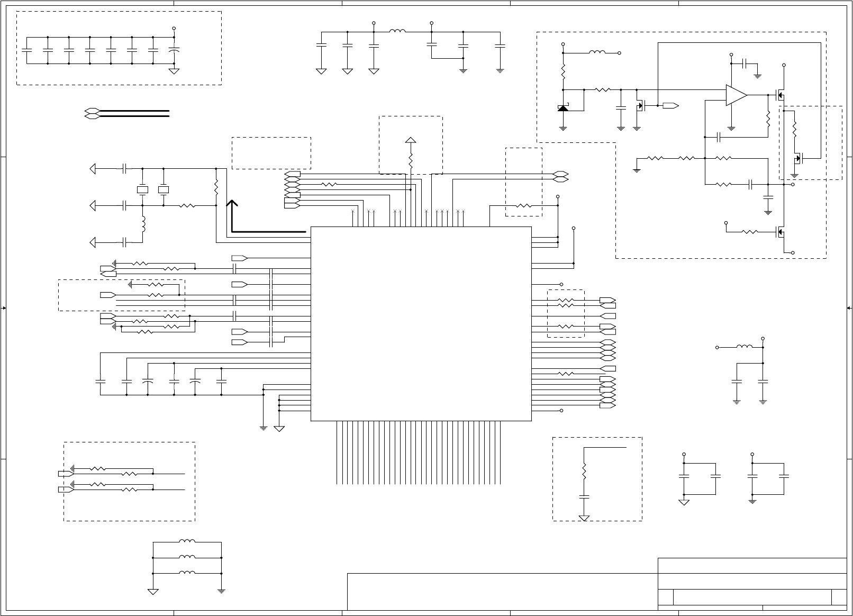Click the power arrow above the boxed resistor
Viewport: 853px width, 616px height.
(410, 140)
